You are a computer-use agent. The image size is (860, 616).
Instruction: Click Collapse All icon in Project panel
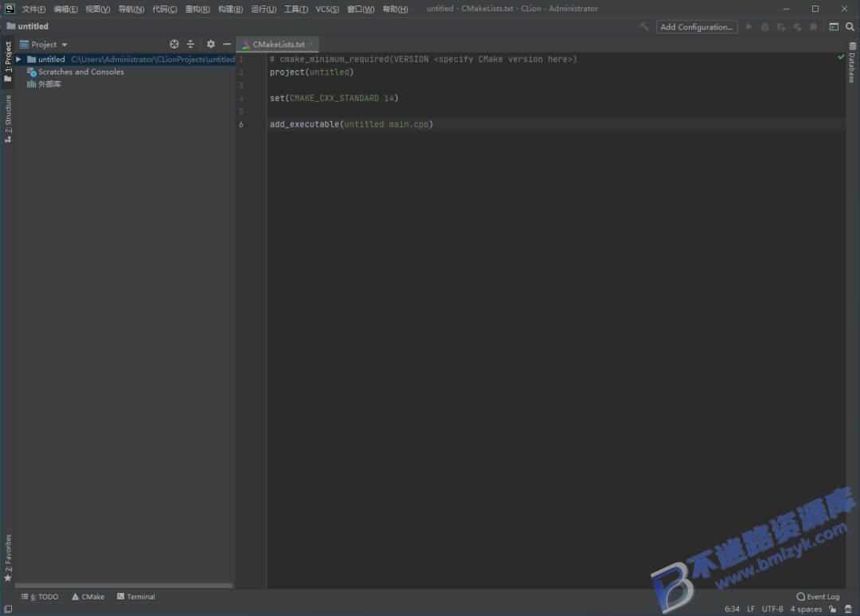pyautogui.click(x=190, y=45)
